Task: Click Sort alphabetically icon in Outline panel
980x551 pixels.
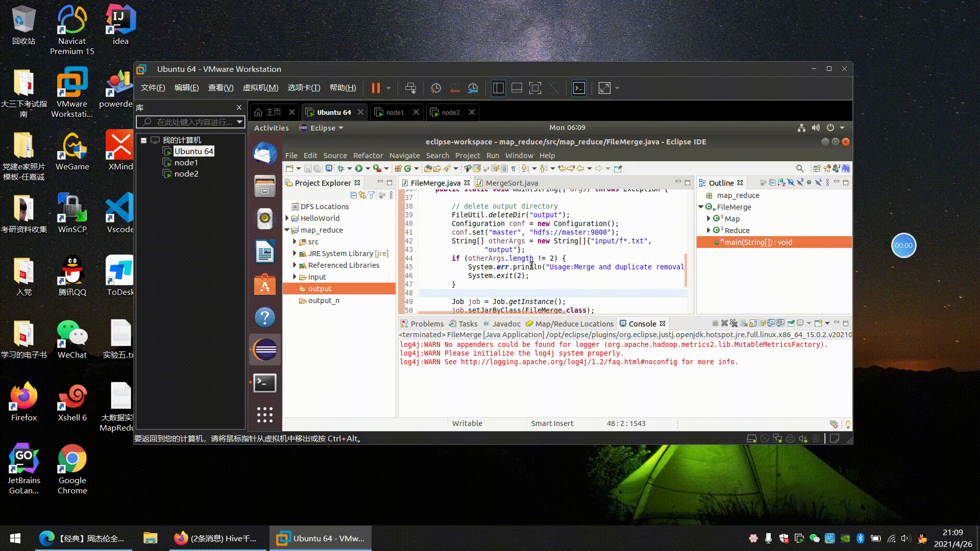Action: pyautogui.click(x=781, y=183)
